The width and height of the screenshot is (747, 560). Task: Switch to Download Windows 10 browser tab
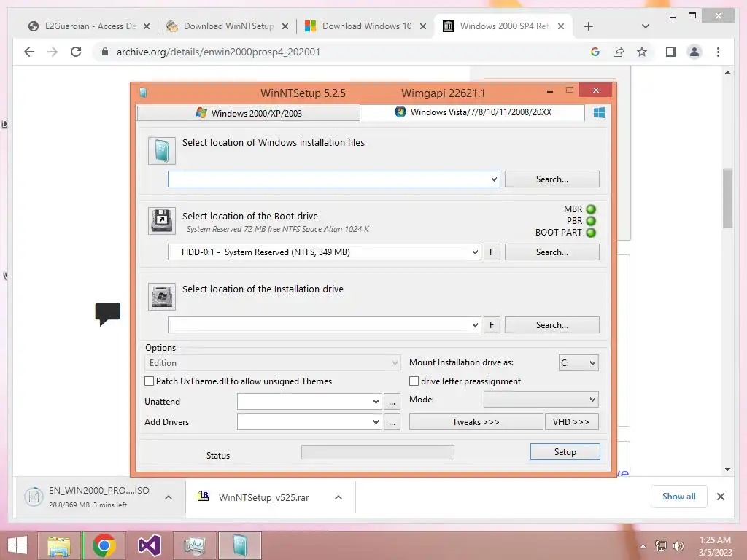pyautogui.click(x=366, y=26)
